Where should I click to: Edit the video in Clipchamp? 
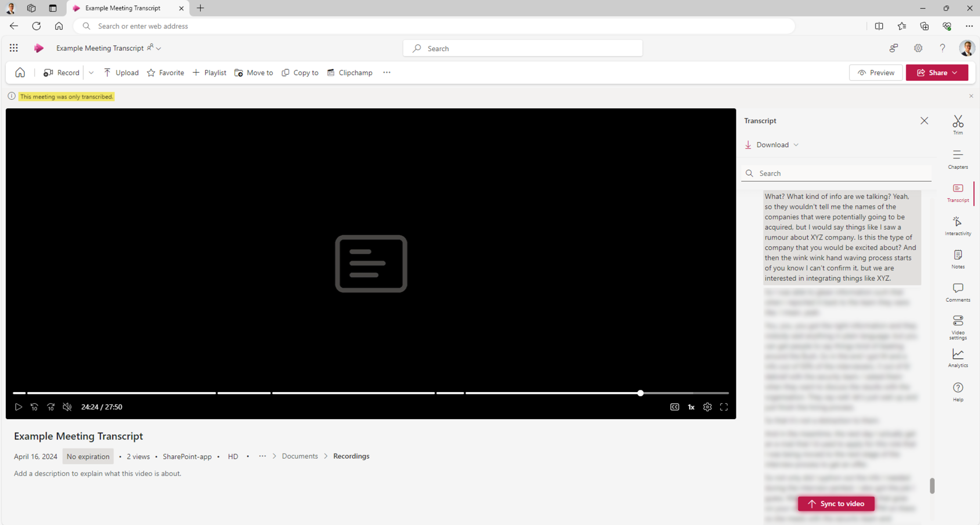[x=349, y=72]
